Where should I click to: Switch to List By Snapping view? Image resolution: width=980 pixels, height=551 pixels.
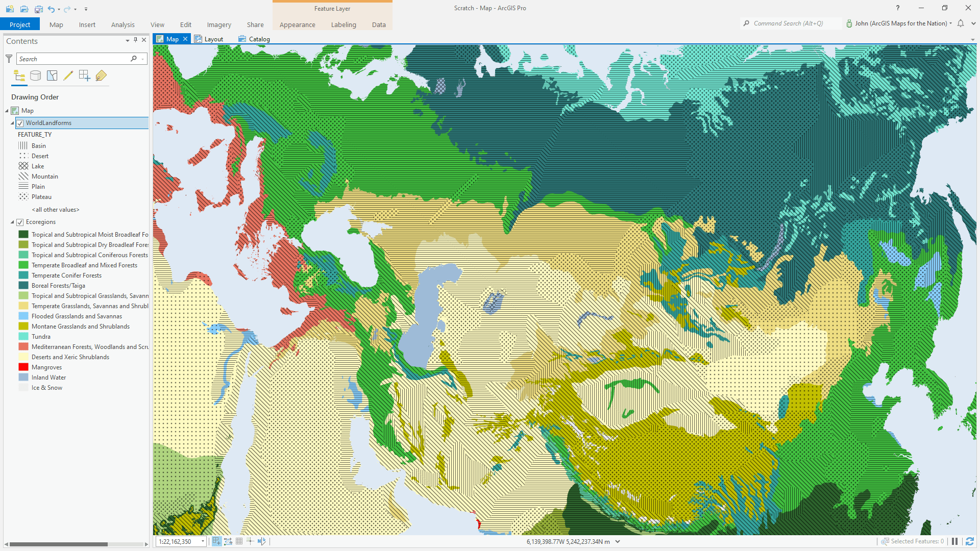(85, 76)
